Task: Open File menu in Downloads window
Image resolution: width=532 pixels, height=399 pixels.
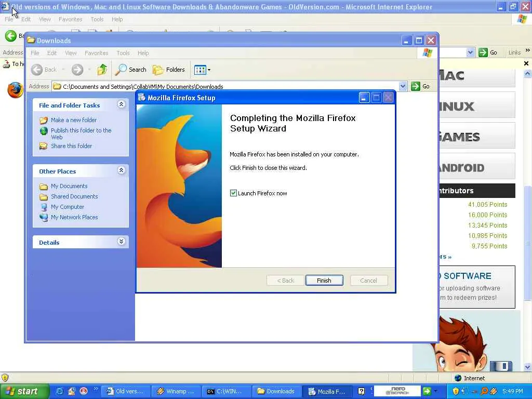Action: (x=35, y=53)
